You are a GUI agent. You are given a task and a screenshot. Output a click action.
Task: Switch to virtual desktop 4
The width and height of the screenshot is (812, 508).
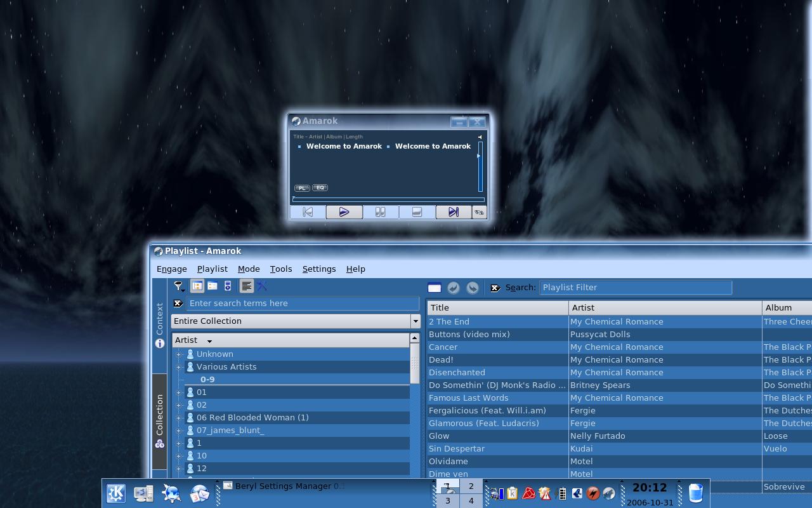pyautogui.click(x=471, y=501)
